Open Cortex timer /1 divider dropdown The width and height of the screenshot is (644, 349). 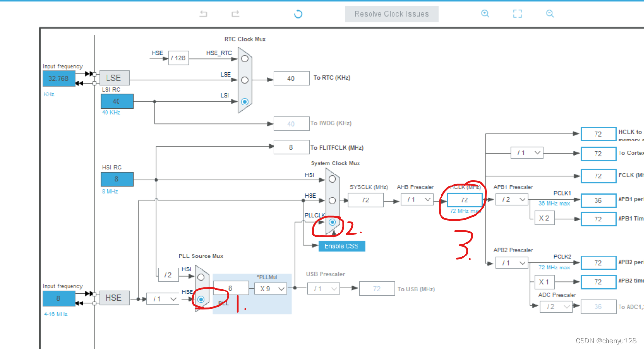click(x=527, y=153)
